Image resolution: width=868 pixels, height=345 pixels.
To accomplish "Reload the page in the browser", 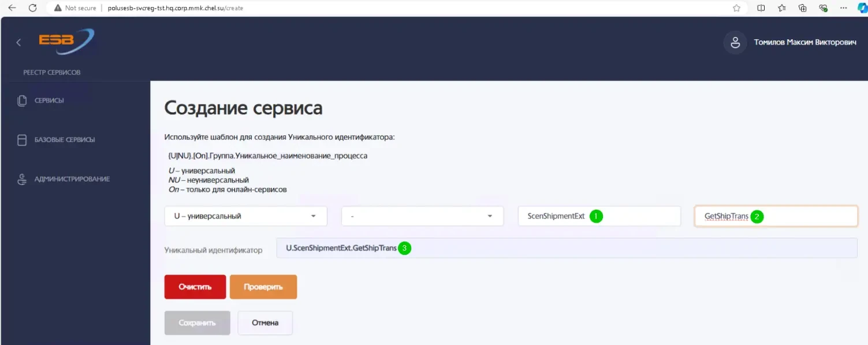I will point(33,8).
